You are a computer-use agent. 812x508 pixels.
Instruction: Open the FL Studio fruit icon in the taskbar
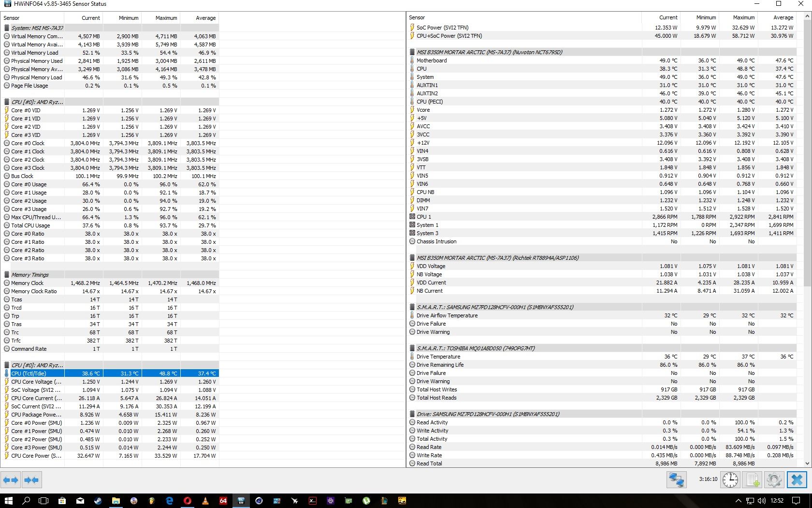[x=151, y=501]
